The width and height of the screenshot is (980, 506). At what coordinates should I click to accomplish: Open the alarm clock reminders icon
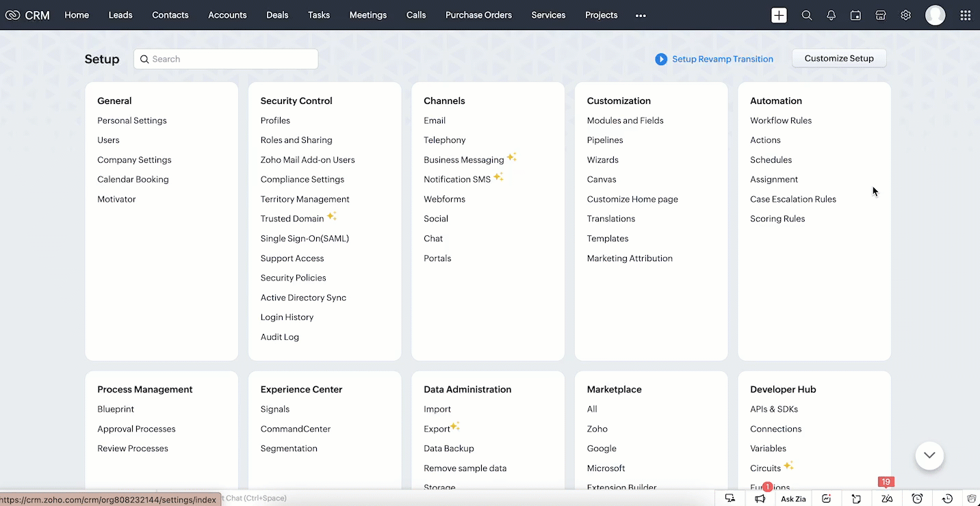pos(917,498)
